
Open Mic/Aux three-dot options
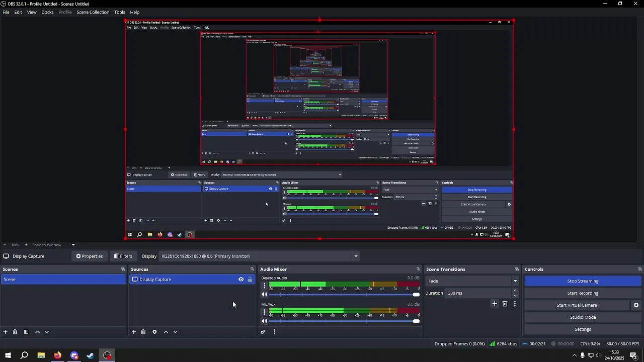point(264,312)
